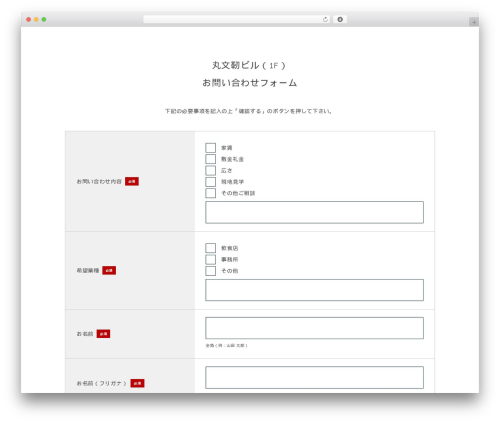This screenshot has height=423, width=500.
Task: Check the 家賃 checkbox
Action: pyautogui.click(x=210, y=148)
